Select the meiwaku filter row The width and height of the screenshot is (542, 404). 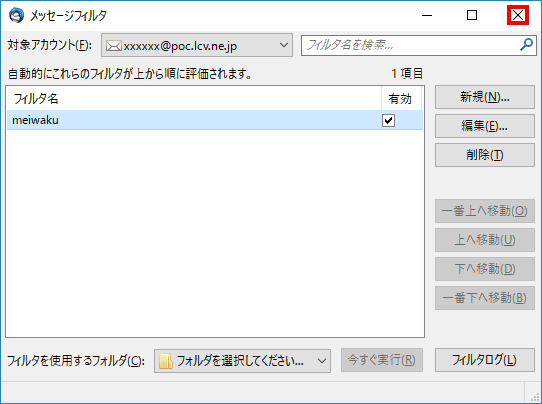click(215, 120)
